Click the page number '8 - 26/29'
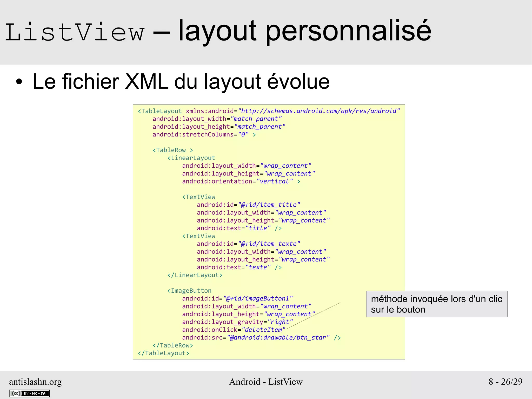This screenshot has width=532, height=399. [x=506, y=382]
